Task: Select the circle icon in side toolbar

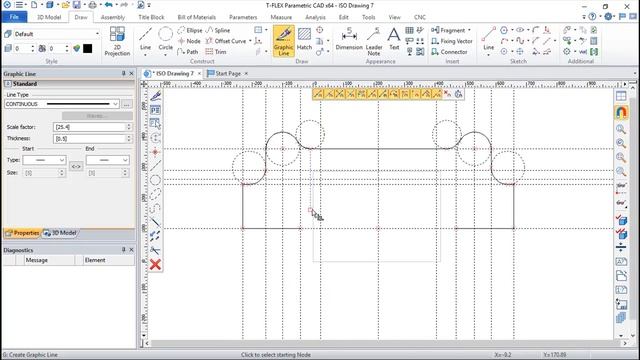Action: pyautogui.click(x=155, y=180)
